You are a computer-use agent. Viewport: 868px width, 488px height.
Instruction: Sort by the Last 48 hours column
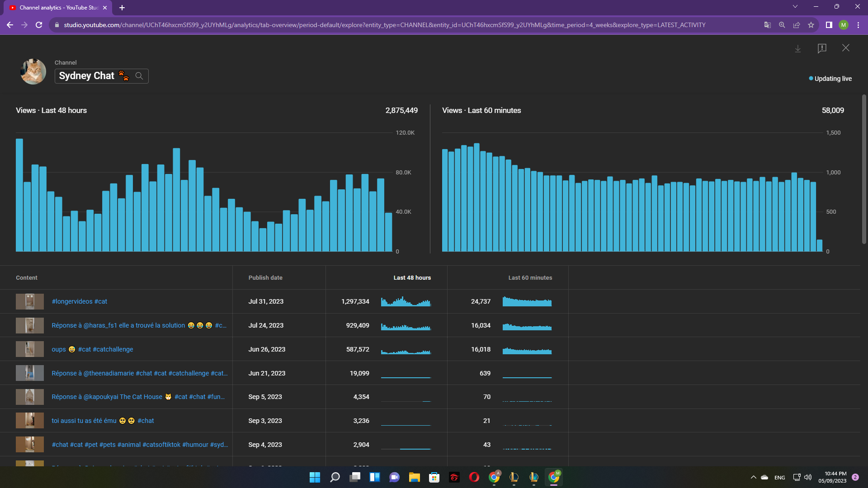(x=412, y=278)
